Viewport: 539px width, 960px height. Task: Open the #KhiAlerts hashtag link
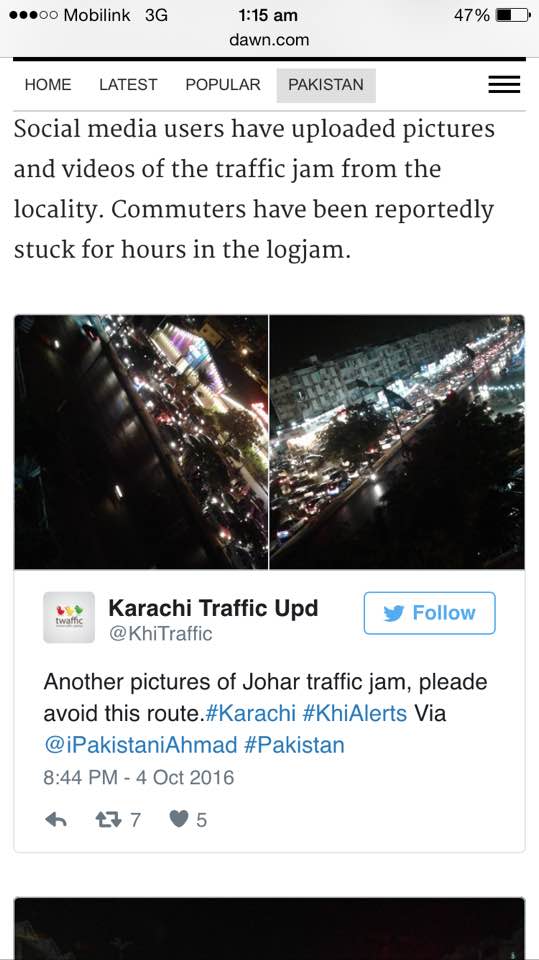355,714
